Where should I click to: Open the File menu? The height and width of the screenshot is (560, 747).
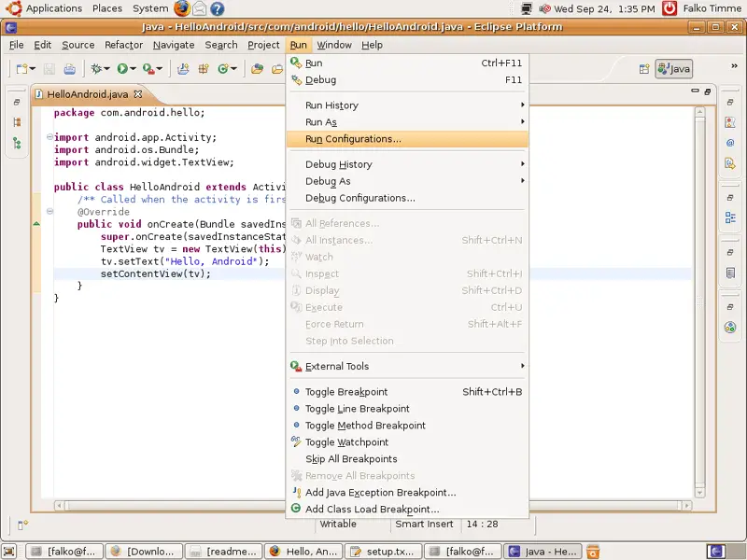tap(16, 45)
